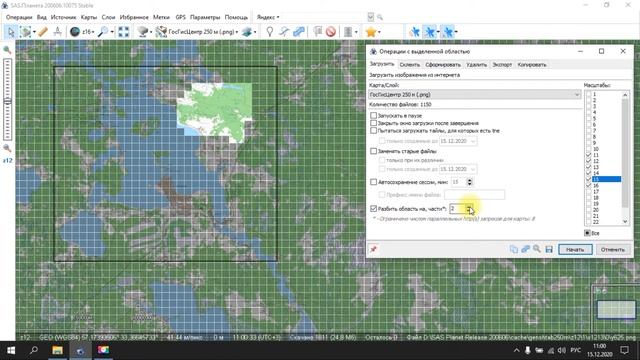Click the hide all placemarks red icon

(x=331, y=32)
